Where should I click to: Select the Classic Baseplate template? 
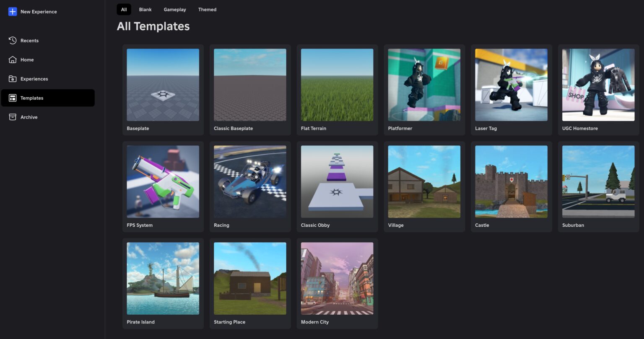(250, 85)
